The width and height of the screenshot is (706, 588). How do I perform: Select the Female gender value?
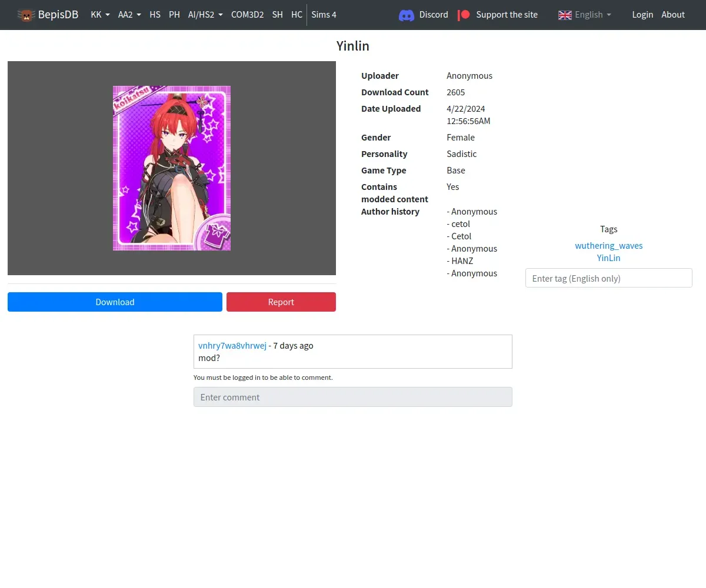tap(461, 137)
